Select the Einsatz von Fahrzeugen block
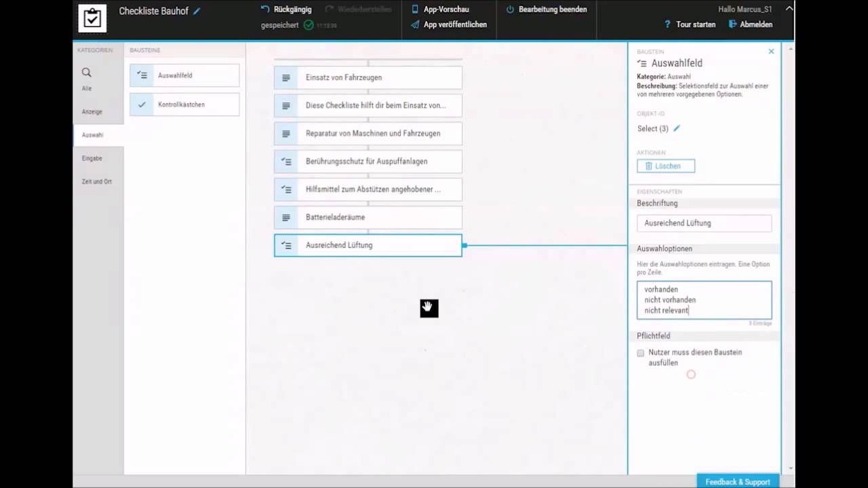 (x=368, y=77)
